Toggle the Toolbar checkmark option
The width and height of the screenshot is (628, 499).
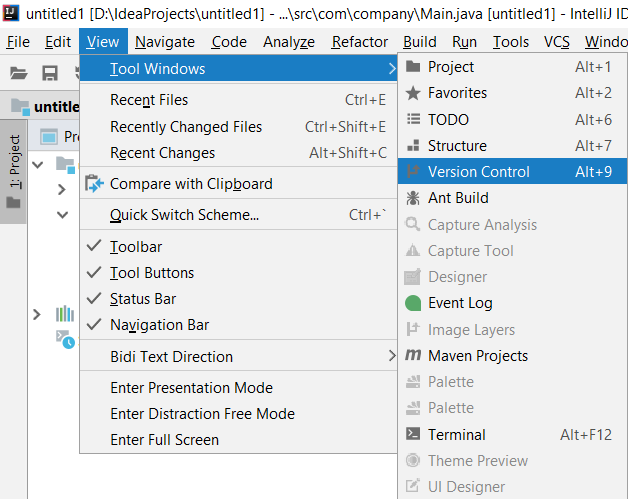(240, 247)
